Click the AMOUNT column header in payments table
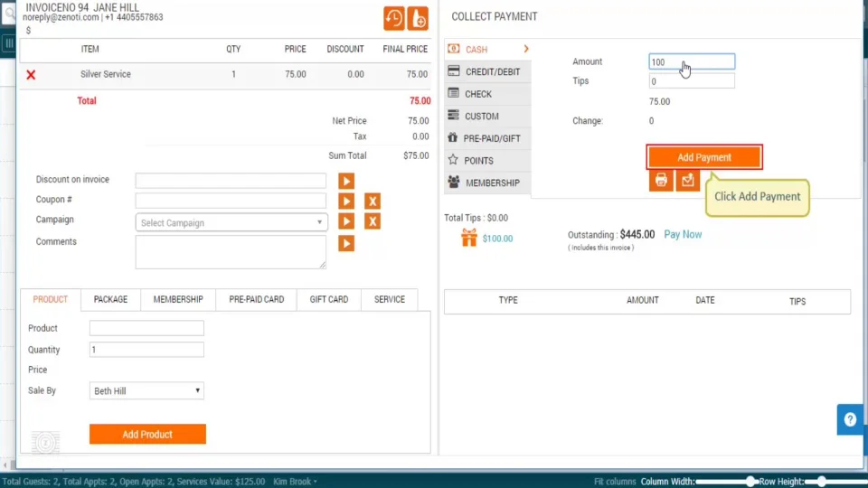The width and height of the screenshot is (868, 488). 643,300
